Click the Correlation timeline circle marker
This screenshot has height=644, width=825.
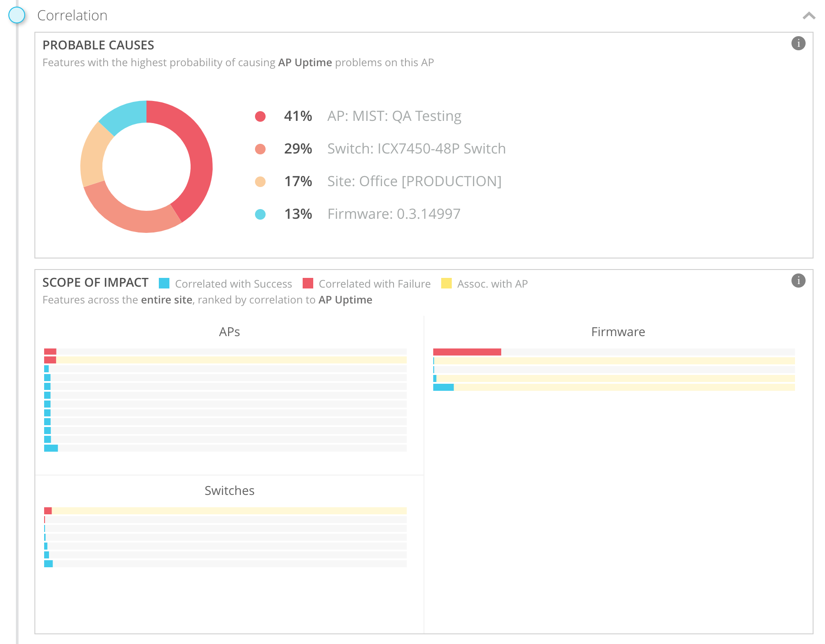[17, 15]
